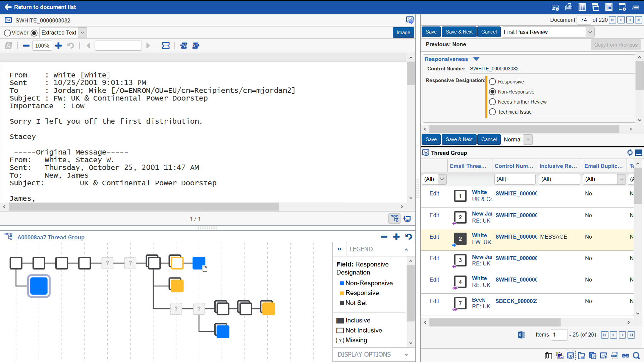The width and height of the screenshot is (644, 362).
Task: Click the Image button
Action: click(x=403, y=33)
